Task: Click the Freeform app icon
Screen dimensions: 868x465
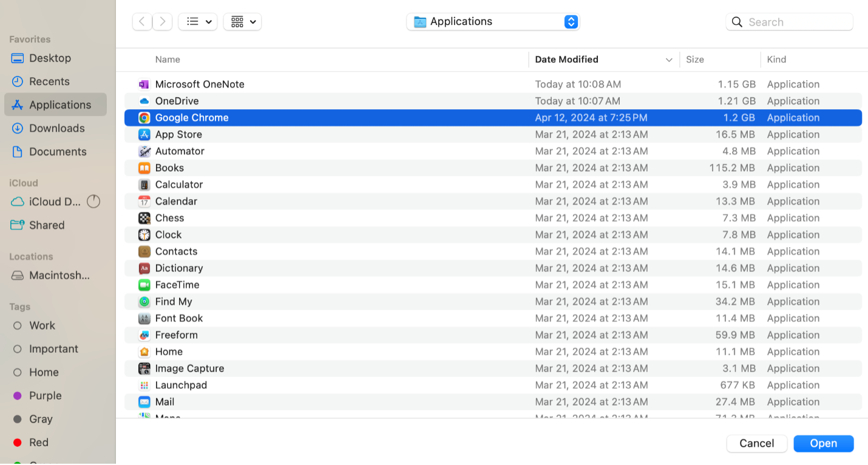Action: 144,335
